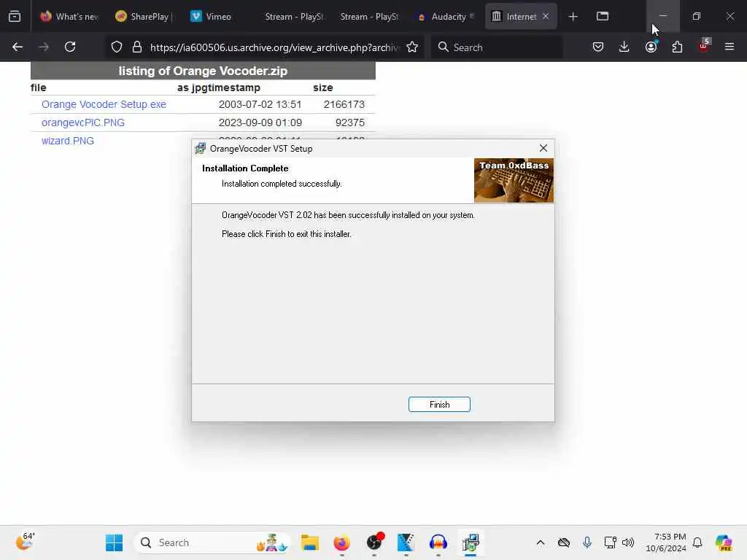
Task: Open the volume speaker tray icon
Action: tap(628, 542)
